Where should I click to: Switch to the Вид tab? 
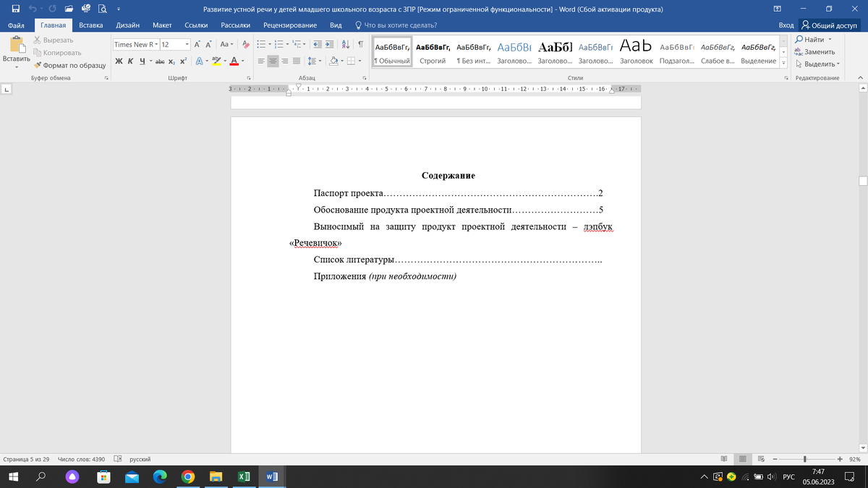point(336,25)
